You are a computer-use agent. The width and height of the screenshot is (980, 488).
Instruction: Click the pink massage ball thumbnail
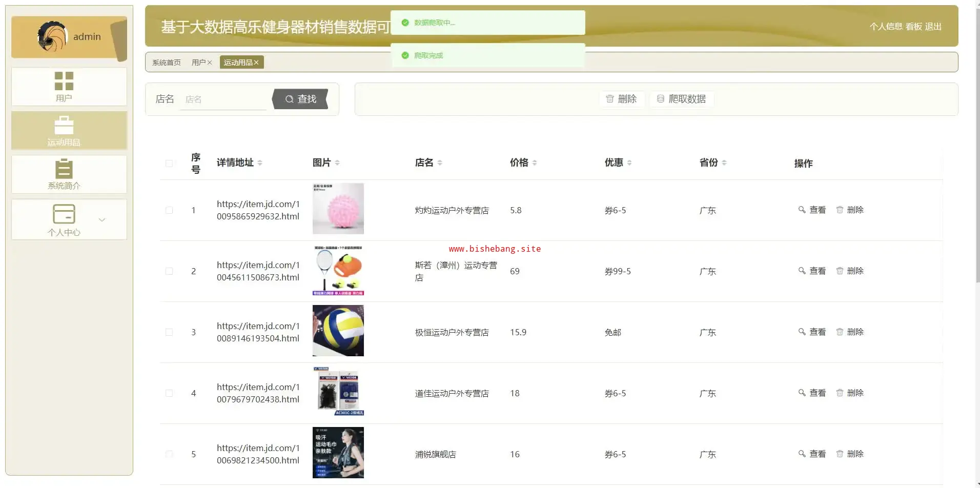coord(338,209)
